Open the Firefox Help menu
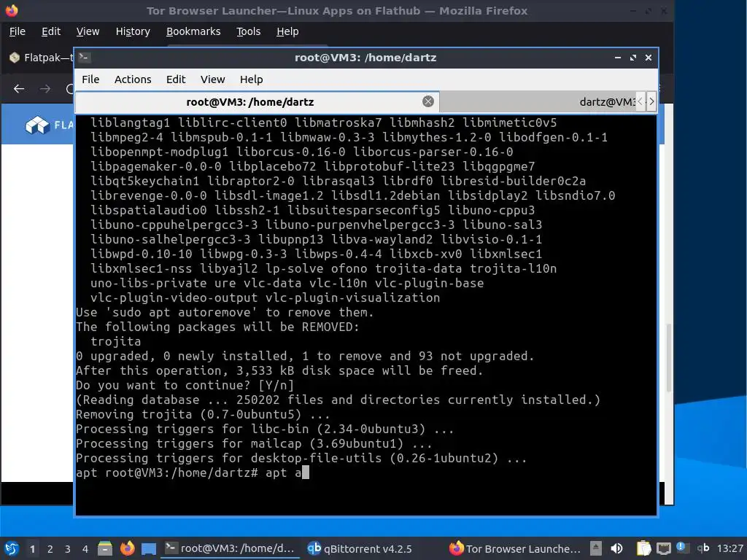This screenshot has height=560, width=747. point(287,31)
